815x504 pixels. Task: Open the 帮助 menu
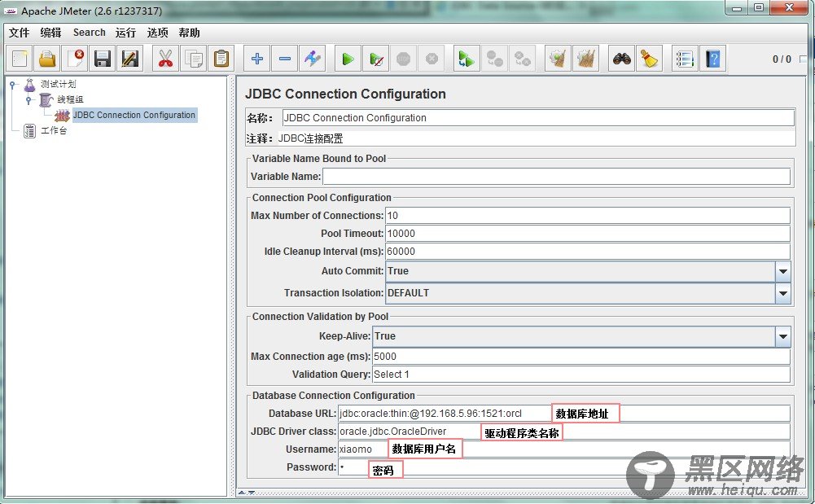point(189,33)
